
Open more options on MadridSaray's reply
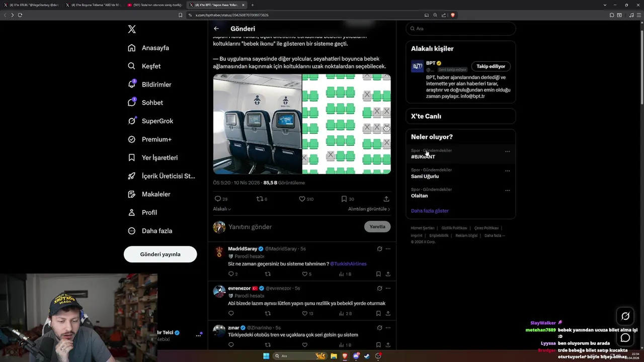point(388,249)
